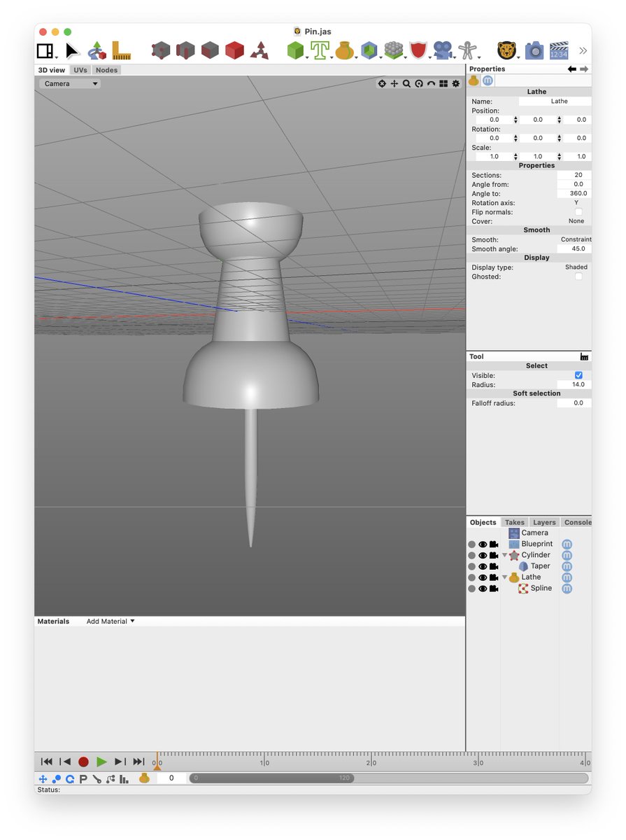
Task: Go back in Properties history
Action: 571,69
